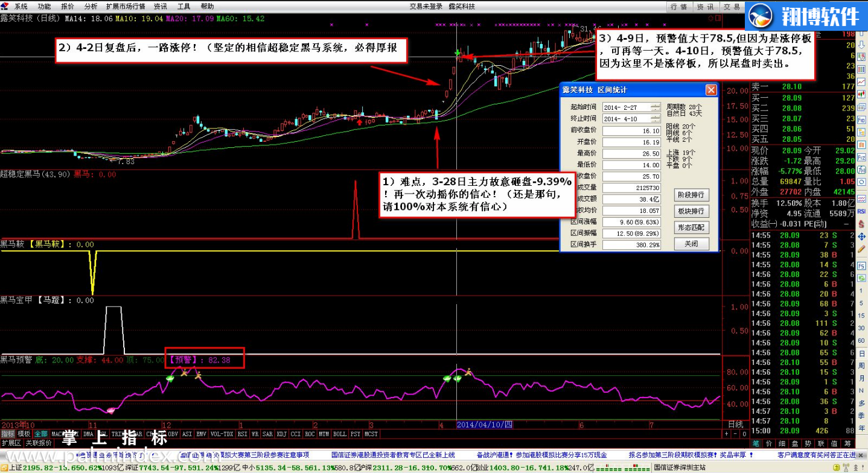Switch to the 模板 tab
Viewport: 868px width, 473px height.
[24, 434]
